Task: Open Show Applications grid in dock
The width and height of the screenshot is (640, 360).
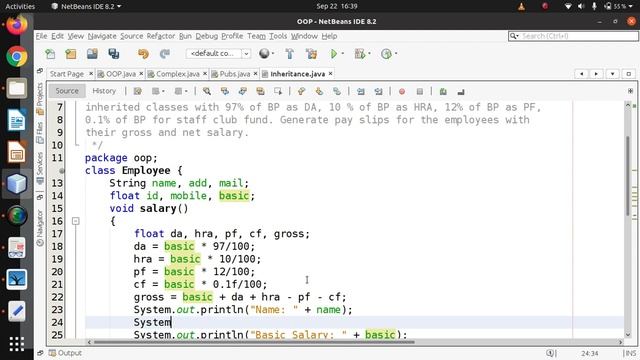Action: (17, 344)
